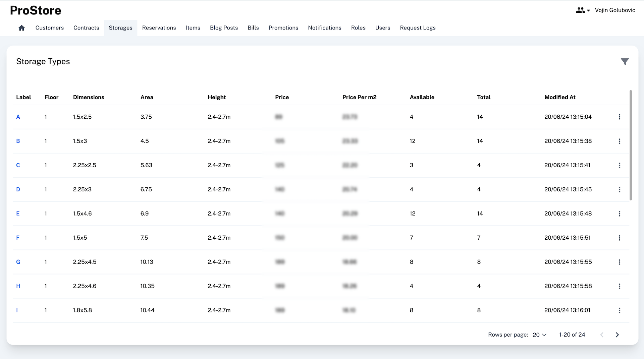Open the Customers tab
This screenshot has width=644, height=359.
tap(50, 28)
